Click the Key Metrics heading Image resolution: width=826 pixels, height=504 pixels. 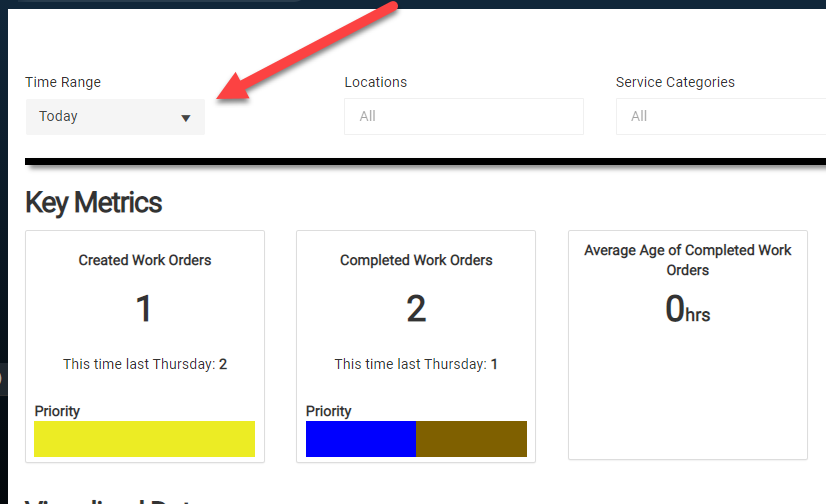93,203
